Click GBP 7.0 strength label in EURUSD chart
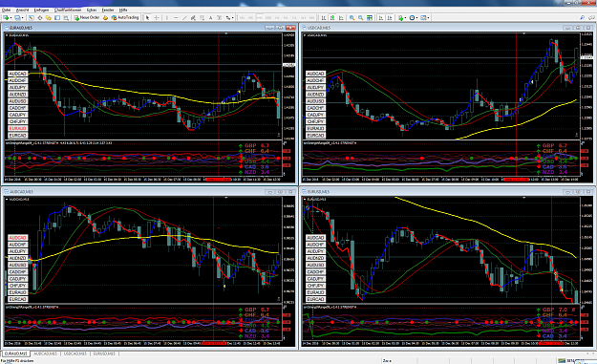 click(554, 310)
